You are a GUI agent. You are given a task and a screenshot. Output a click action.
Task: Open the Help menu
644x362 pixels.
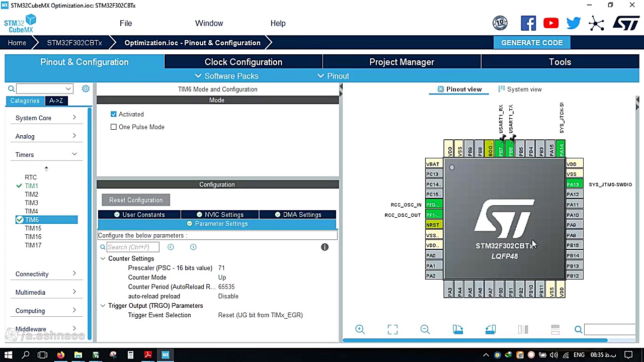pyautogui.click(x=278, y=23)
